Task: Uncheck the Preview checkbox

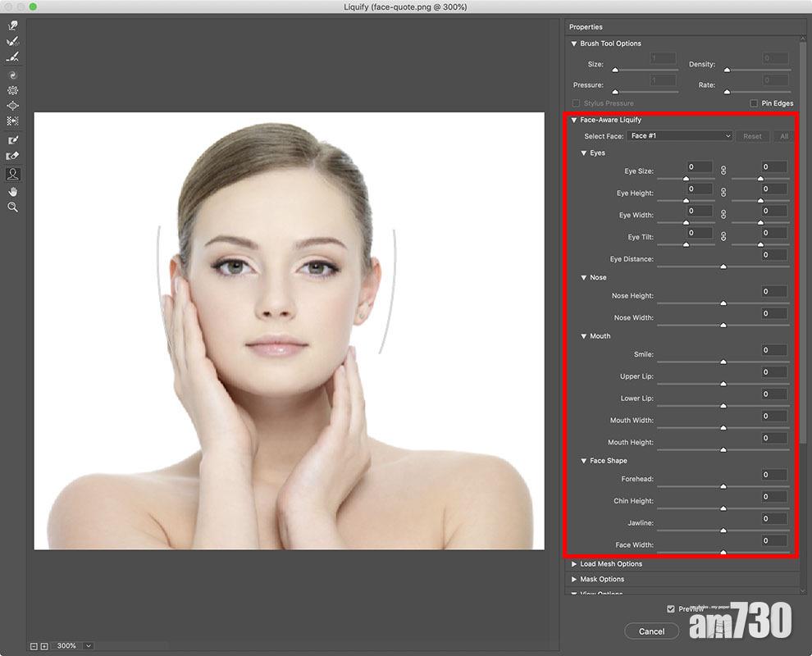Action: coord(671,608)
